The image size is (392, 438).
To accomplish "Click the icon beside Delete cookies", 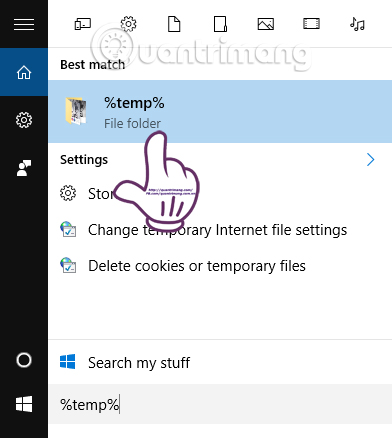I will [x=68, y=265].
